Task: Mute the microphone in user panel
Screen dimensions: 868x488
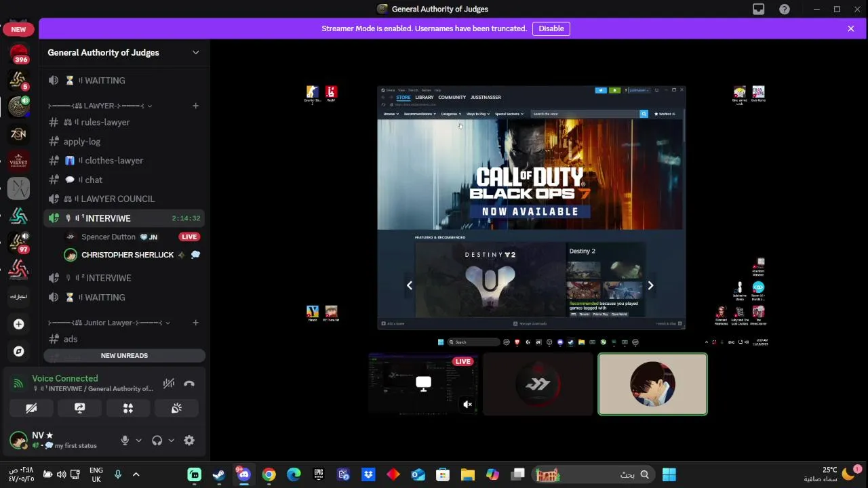Action: pos(125,441)
